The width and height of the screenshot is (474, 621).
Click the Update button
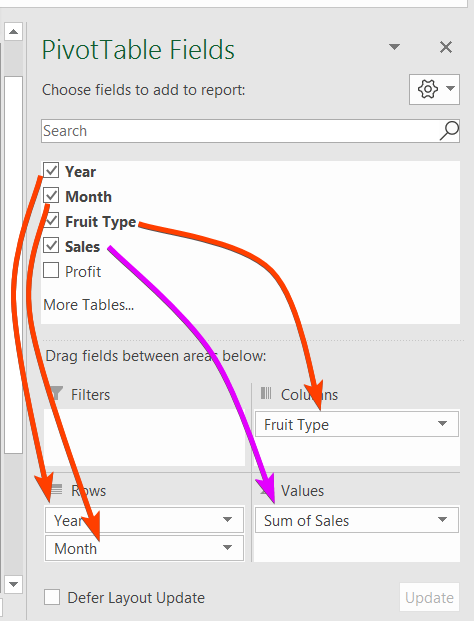pos(429,597)
